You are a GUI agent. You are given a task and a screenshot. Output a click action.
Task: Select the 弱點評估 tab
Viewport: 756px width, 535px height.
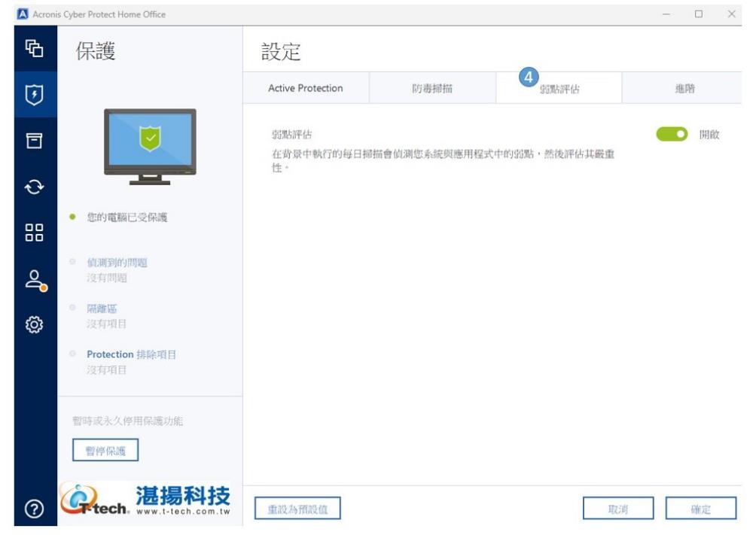pyautogui.click(x=559, y=88)
